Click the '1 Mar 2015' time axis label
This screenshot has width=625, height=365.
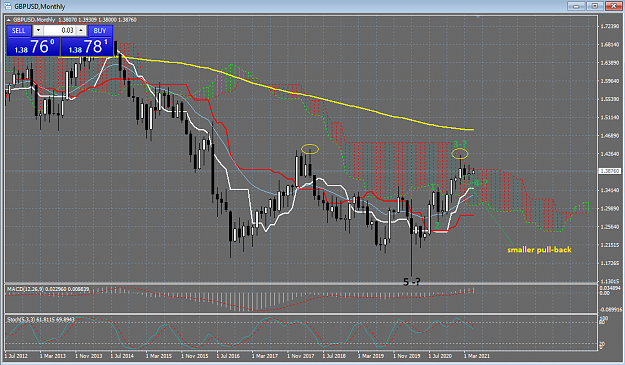(x=159, y=356)
